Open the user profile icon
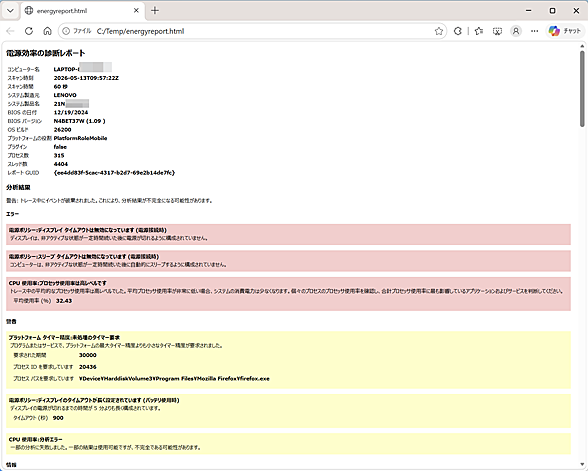 [516, 31]
